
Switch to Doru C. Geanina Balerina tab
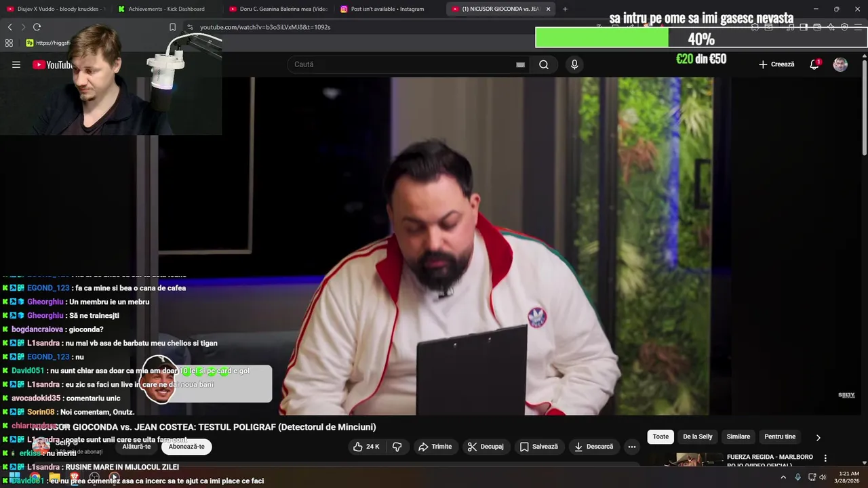pos(278,9)
